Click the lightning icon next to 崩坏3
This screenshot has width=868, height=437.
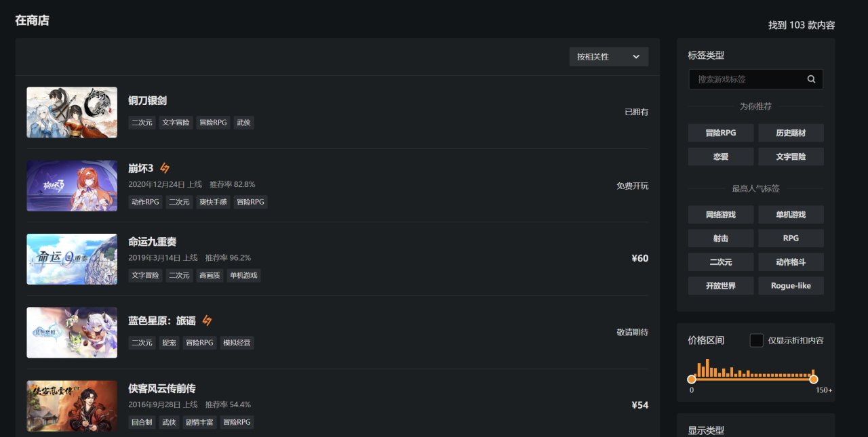coord(165,168)
